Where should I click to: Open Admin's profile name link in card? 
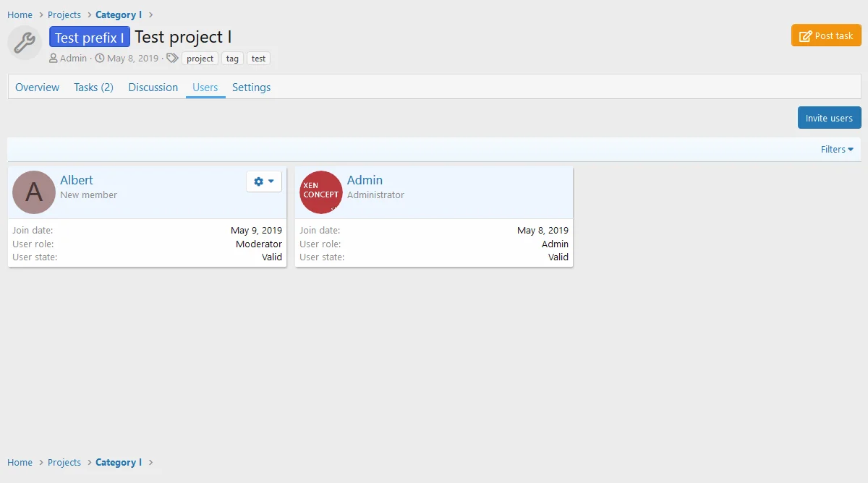point(365,180)
